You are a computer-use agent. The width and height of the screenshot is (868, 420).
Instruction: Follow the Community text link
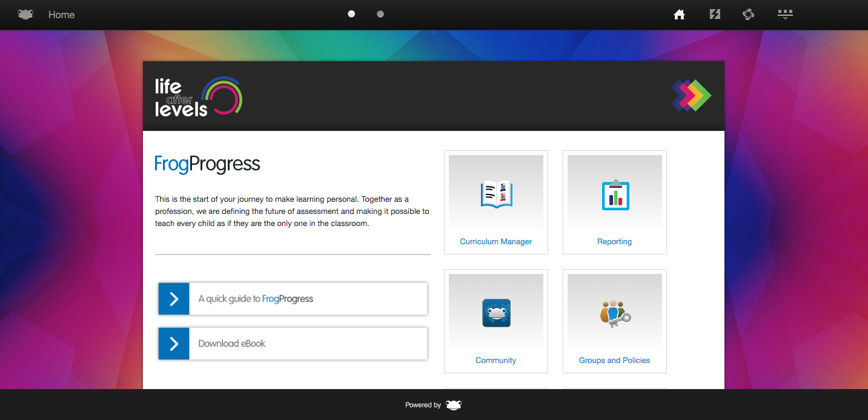click(495, 360)
